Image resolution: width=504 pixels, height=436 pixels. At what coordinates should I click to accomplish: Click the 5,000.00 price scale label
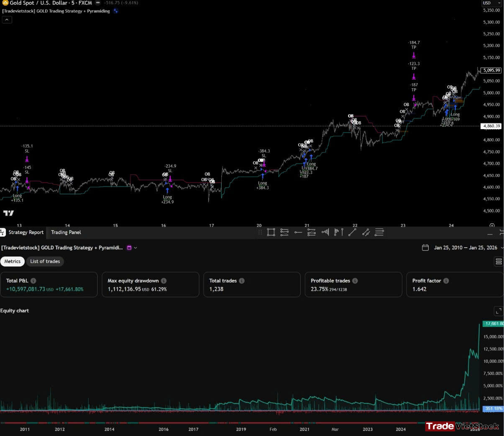point(491,93)
